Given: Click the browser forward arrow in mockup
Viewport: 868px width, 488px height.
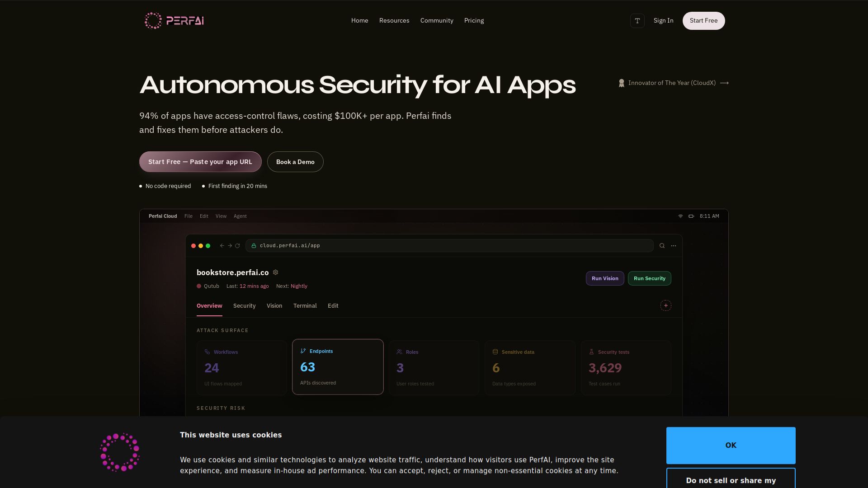Looking at the screenshot, I should point(230,246).
